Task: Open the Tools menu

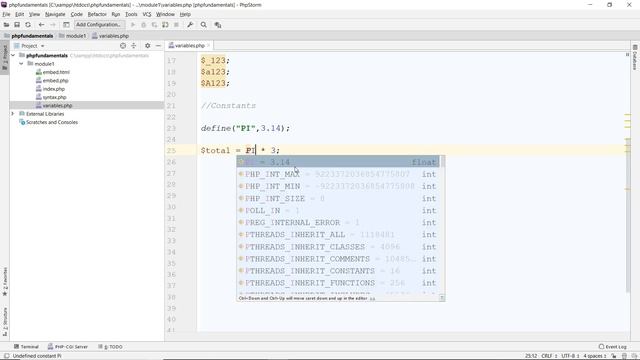Action: pos(131,14)
